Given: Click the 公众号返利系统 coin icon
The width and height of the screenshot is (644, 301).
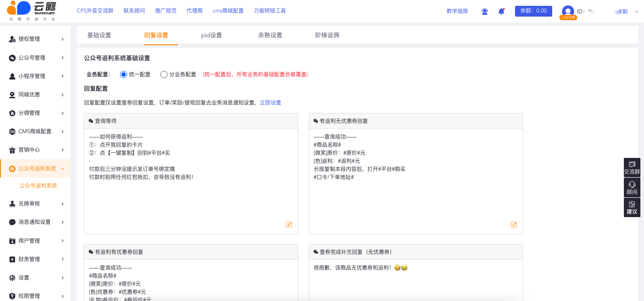Looking at the screenshot, I should (13, 169).
